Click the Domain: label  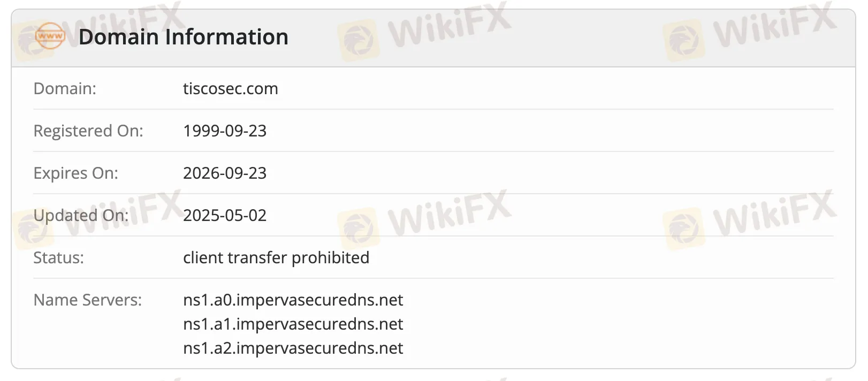(x=65, y=88)
